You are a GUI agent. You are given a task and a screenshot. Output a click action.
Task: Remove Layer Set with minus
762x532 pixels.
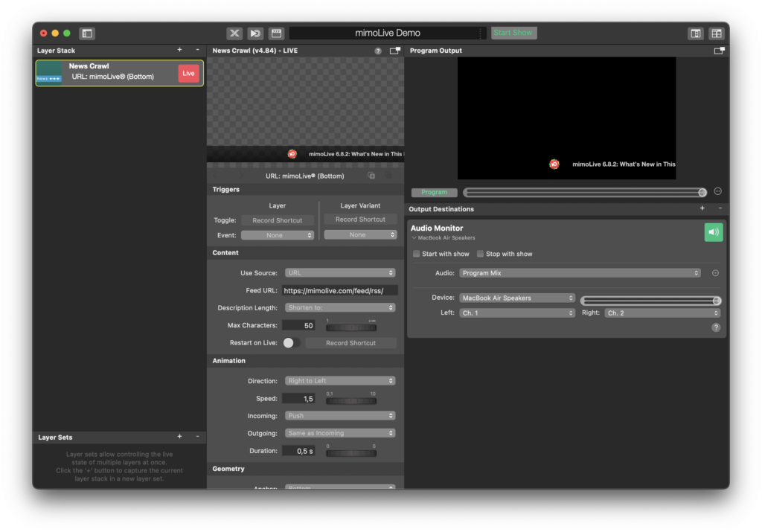[x=197, y=436]
